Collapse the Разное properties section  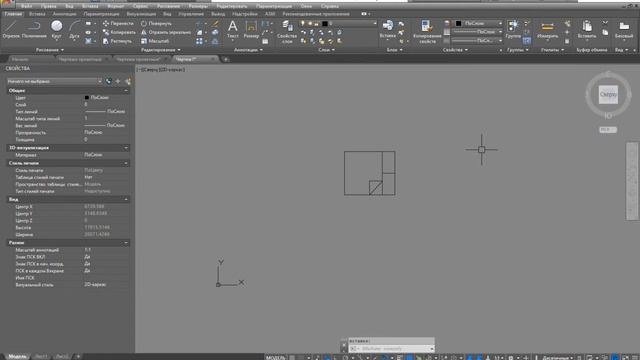pyautogui.click(x=126, y=243)
